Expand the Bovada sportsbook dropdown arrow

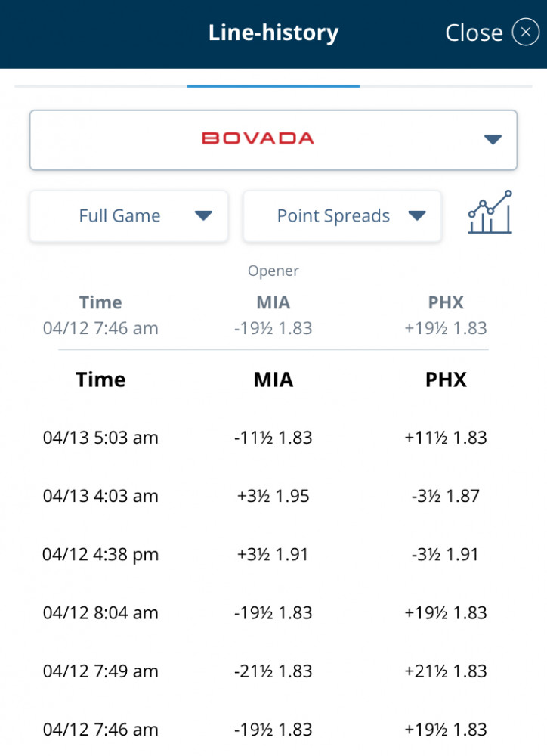pyautogui.click(x=493, y=139)
